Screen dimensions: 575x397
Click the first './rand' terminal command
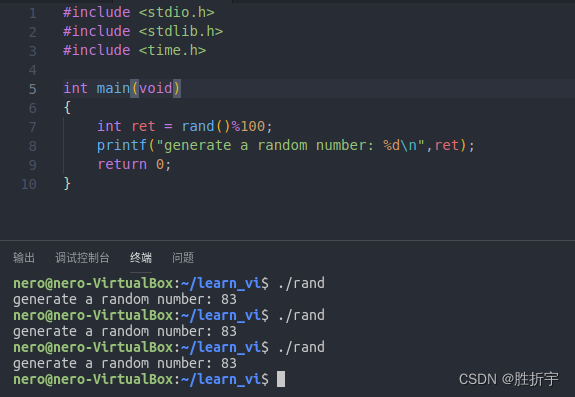coord(301,283)
